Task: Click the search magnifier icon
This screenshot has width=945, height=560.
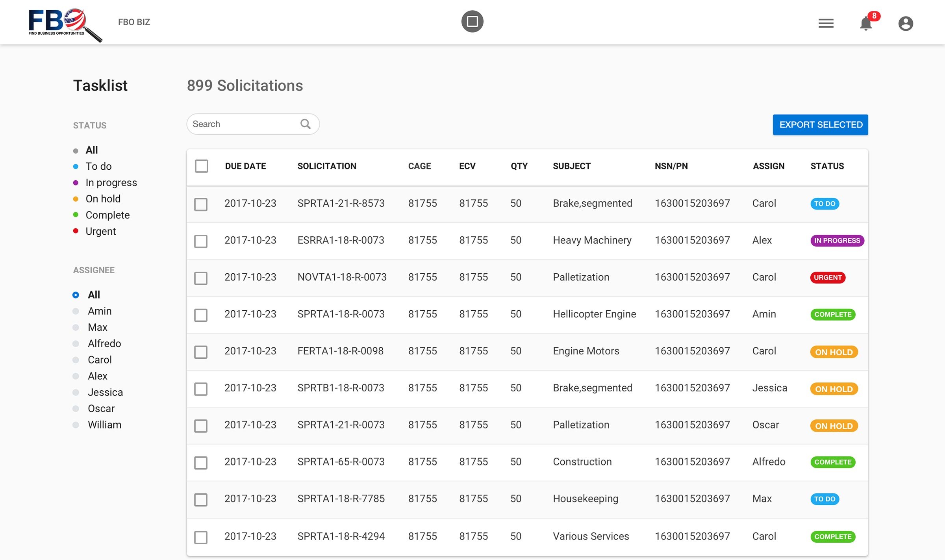Action: [x=306, y=124]
